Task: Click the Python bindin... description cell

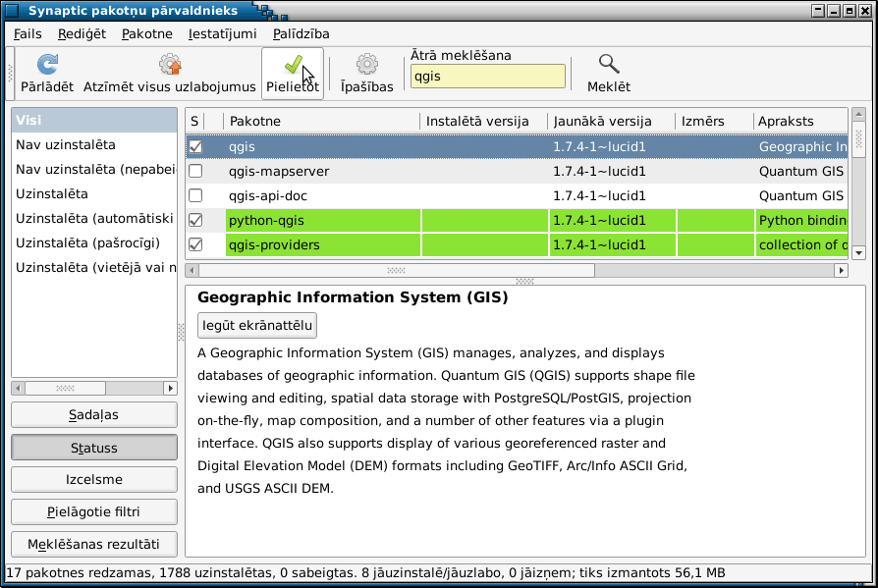Action: pos(801,221)
